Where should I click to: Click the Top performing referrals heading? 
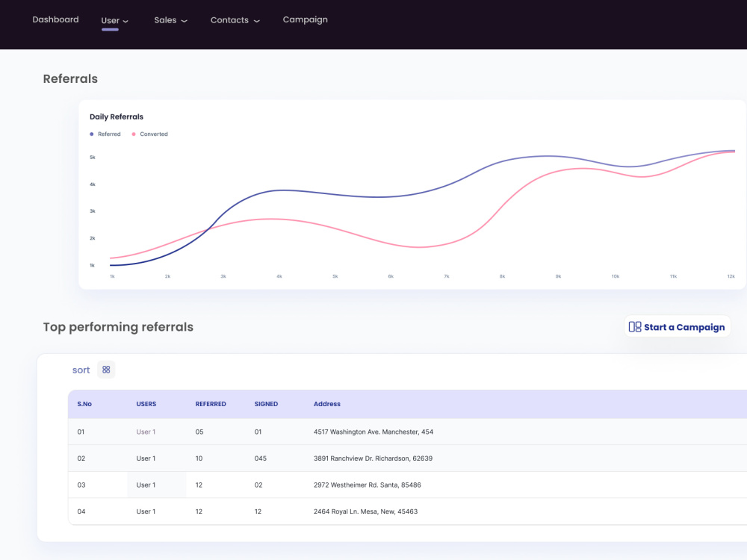pyautogui.click(x=118, y=327)
